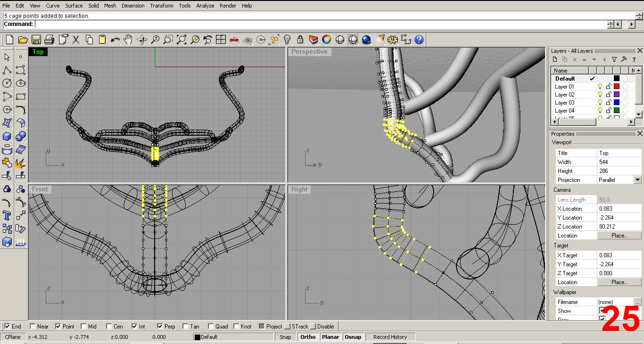Click the Record History button
This screenshot has width=644, height=344.
(x=390, y=337)
